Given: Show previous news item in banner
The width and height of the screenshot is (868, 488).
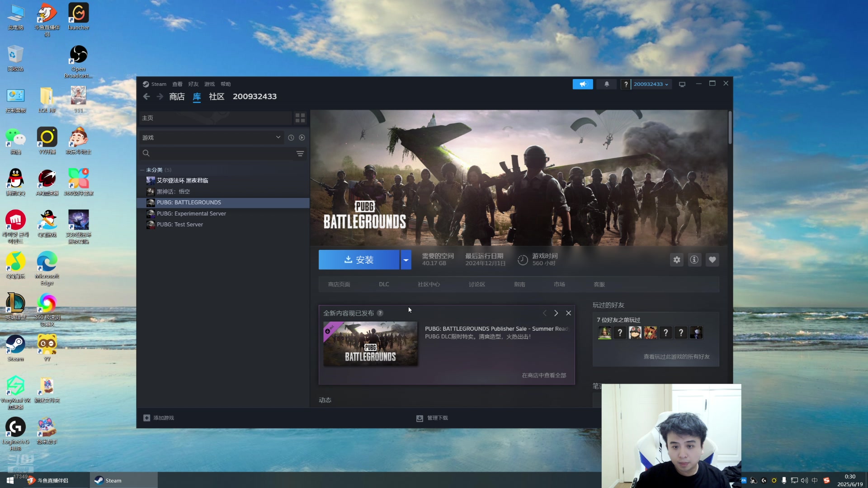Looking at the screenshot, I should 544,313.
